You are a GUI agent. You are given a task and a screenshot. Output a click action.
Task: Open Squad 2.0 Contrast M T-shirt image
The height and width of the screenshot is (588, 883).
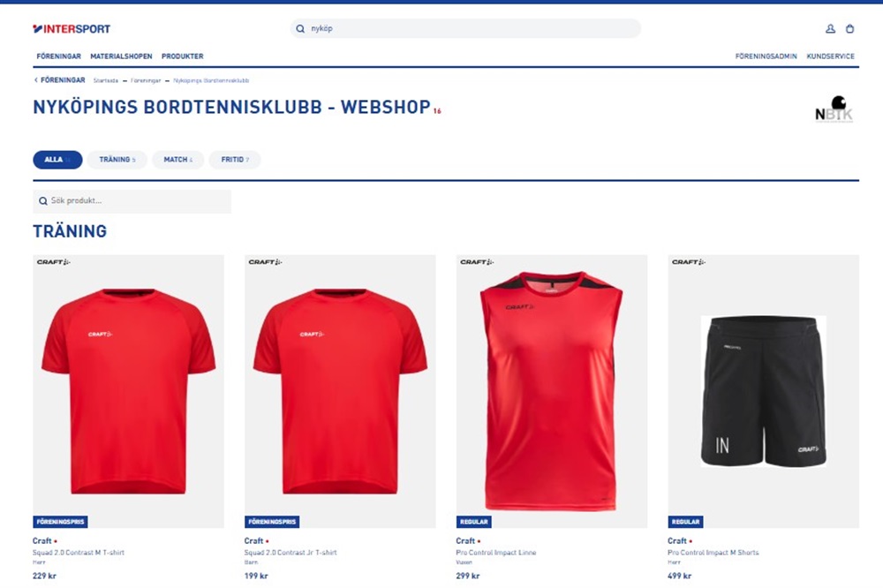[x=128, y=391]
